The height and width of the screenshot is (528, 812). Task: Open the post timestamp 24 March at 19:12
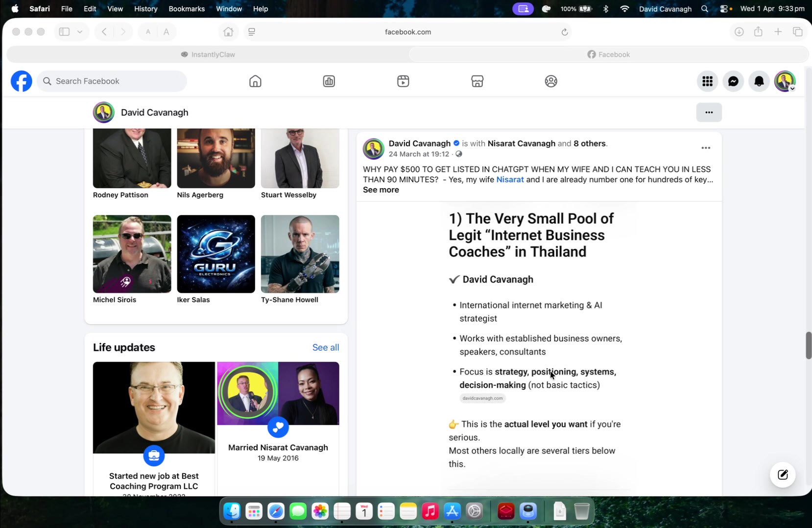pyautogui.click(x=419, y=154)
